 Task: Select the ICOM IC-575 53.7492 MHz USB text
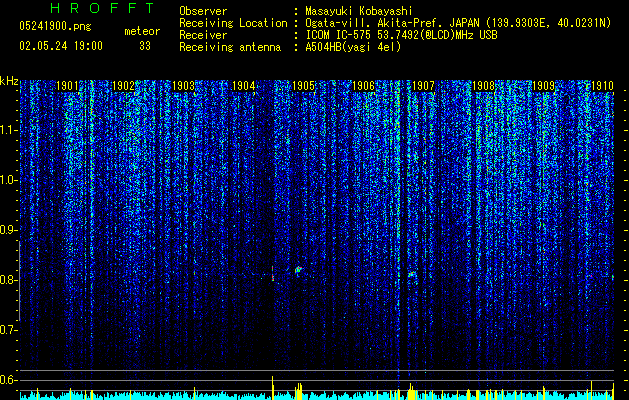(x=402, y=35)
